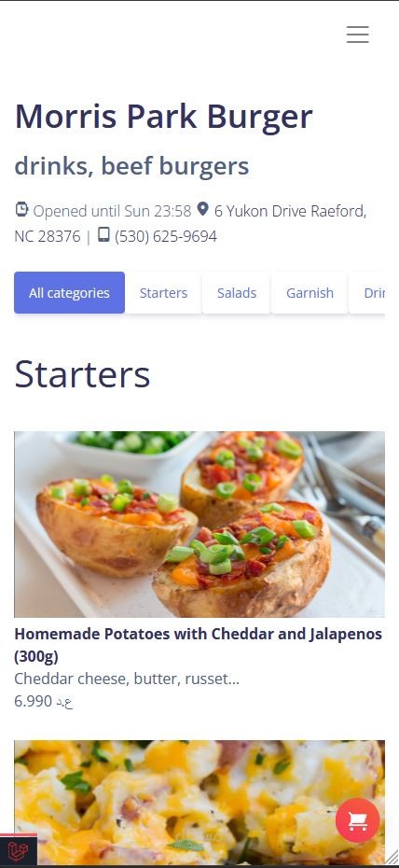Click the resize handle at bottom-right corner
Image resolution: width=399 pixels, height=868 pixels.
(391, 861)
